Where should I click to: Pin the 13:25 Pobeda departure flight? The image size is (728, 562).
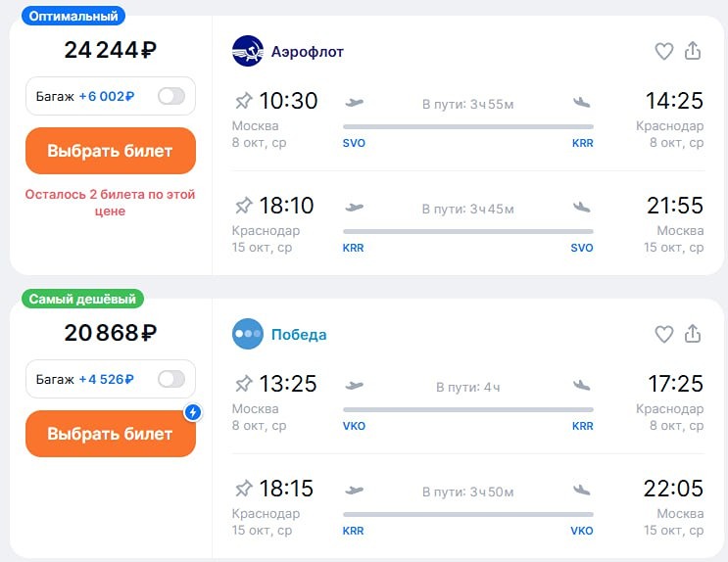click(244, 384)
